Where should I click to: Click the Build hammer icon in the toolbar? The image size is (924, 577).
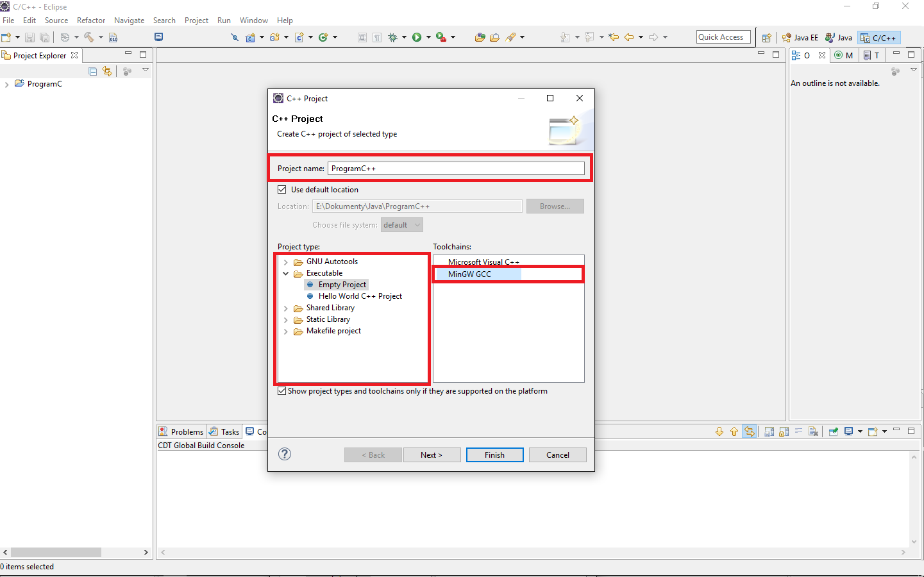point(89,37)
